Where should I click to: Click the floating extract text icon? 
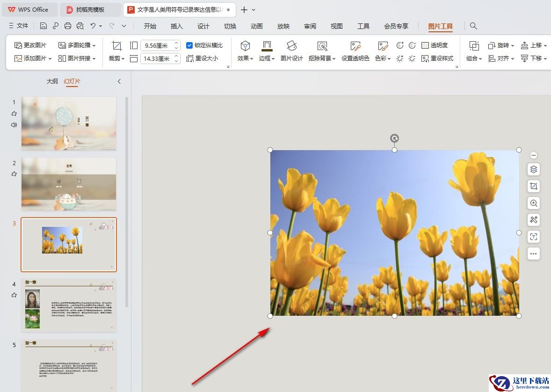click(533, 237)
